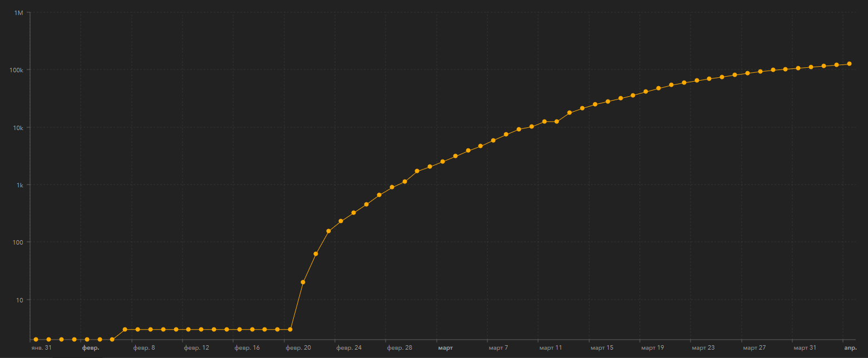Viewport: 868px width, 358px height.
Task: Select the март 27 axis label
Action: (754, 348)
